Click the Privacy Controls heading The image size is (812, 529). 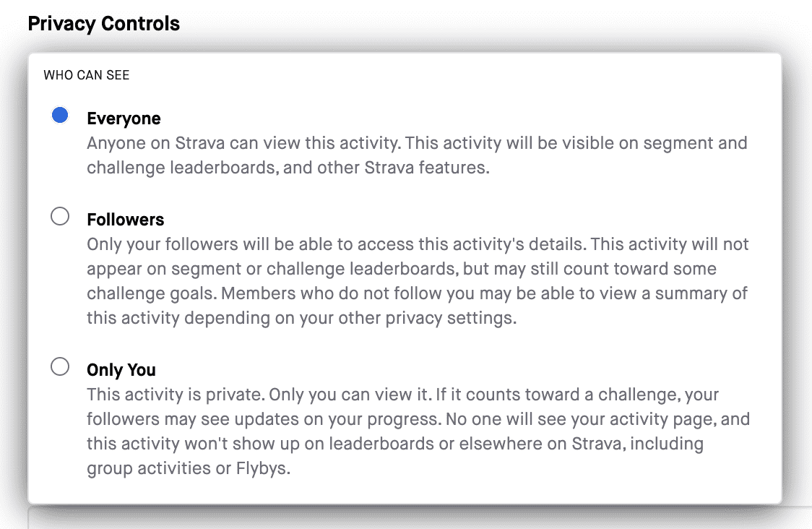pos(103,23)
